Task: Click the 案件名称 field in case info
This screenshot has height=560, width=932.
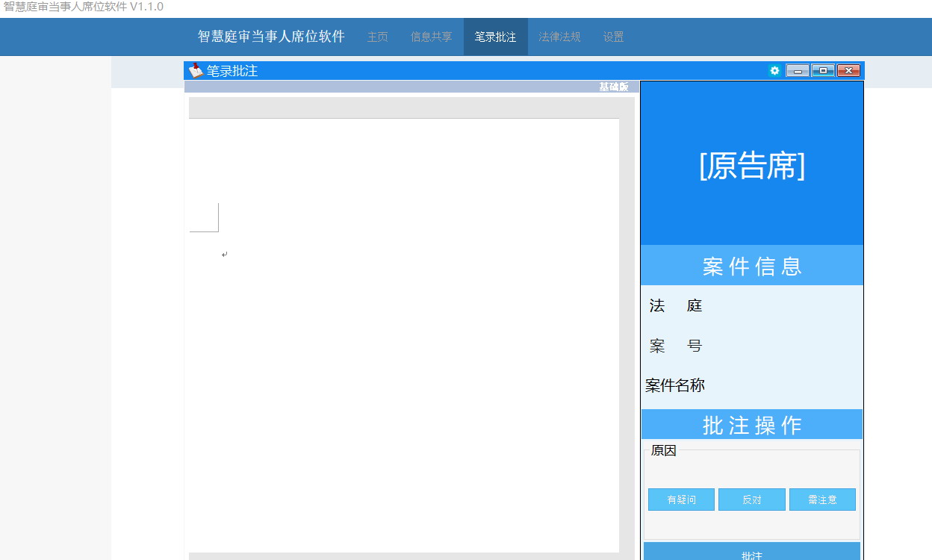Action: pos(675,385)
